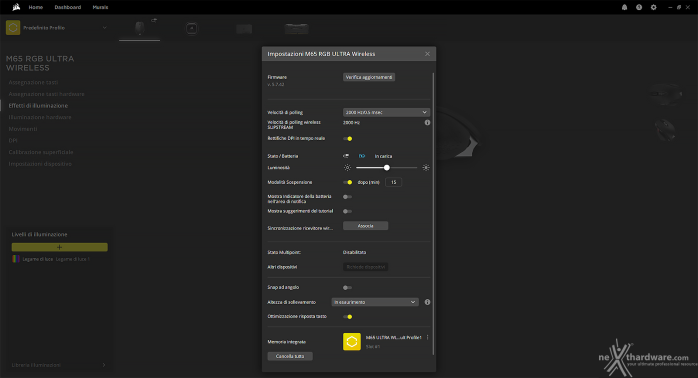Viewport: 698px width, 378px height.
Task: Open the Murals menu
Action: [100, 7]
